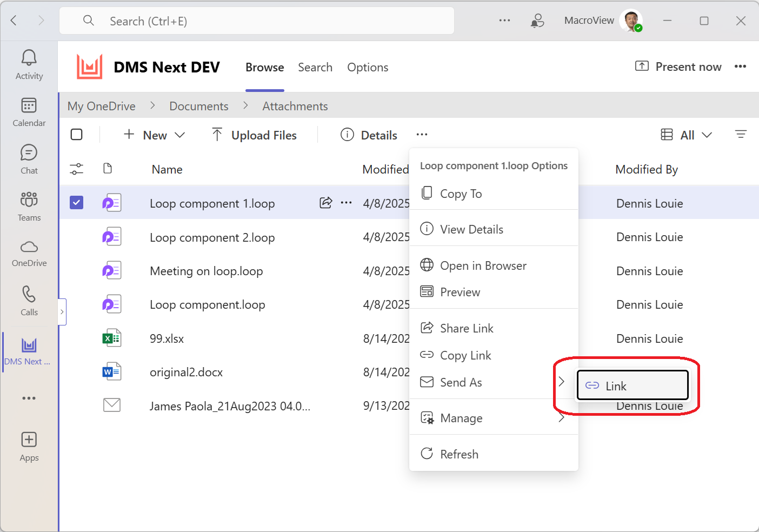The image size is (759, 532).
Task: Expand the collapsed sidebar panel arrow
Action: pos(62,312)
